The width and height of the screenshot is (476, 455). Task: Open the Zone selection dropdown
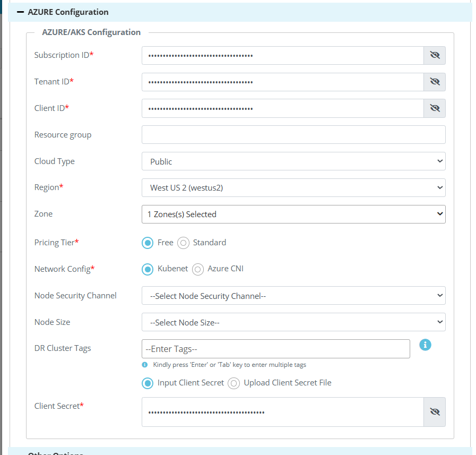click(x=293, y=214)
